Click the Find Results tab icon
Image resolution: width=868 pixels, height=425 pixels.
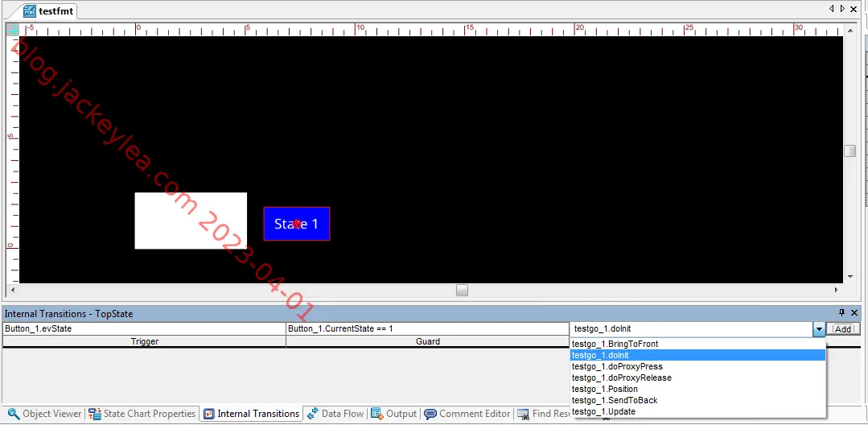point(523,414)
